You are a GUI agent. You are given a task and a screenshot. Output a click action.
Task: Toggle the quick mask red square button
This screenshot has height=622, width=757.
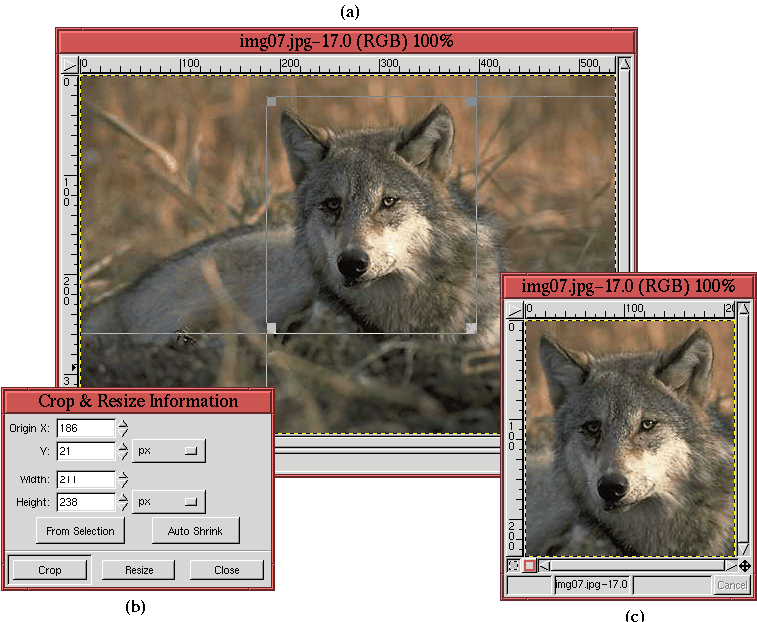530,566
